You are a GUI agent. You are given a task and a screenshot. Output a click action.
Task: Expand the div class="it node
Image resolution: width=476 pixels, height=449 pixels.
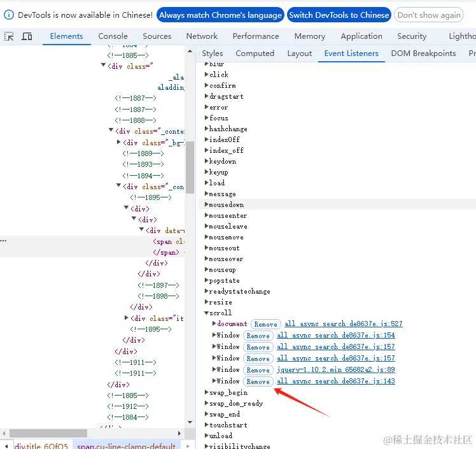[x=127, y=318]
